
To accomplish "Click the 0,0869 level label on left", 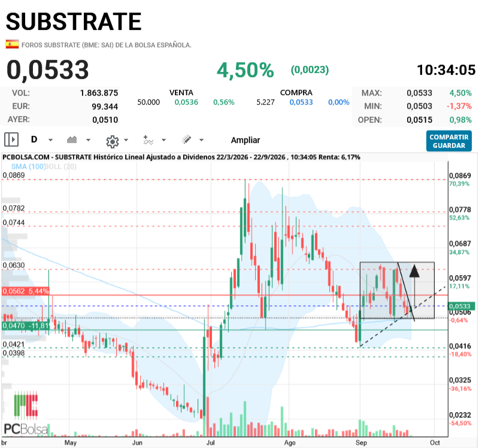I will [14, 175].
